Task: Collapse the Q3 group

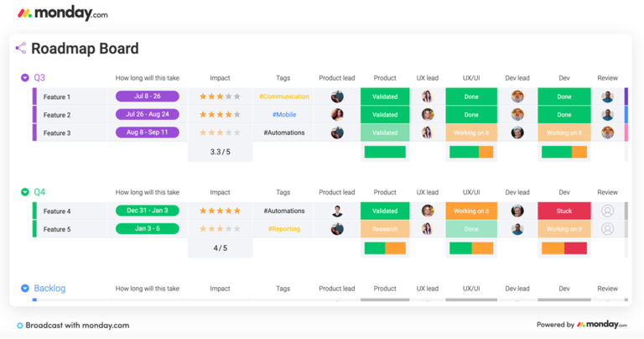Action: pos(24,78)
